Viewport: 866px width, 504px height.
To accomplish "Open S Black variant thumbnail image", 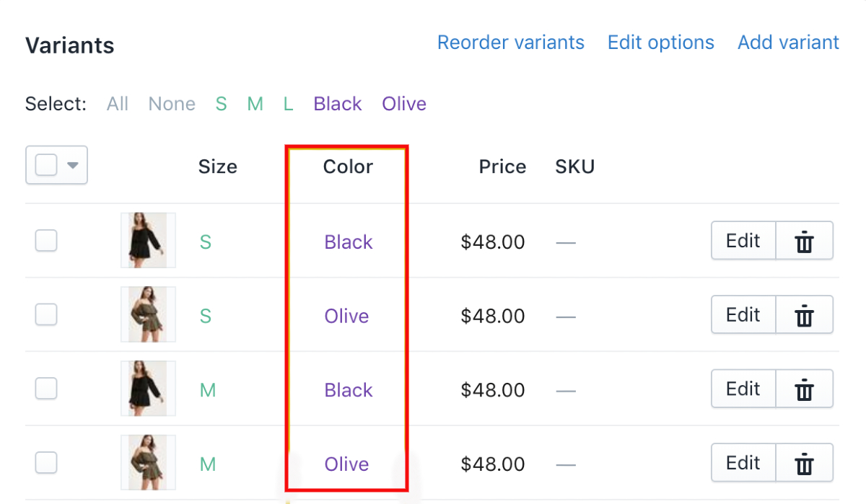I will click(148, 241).
